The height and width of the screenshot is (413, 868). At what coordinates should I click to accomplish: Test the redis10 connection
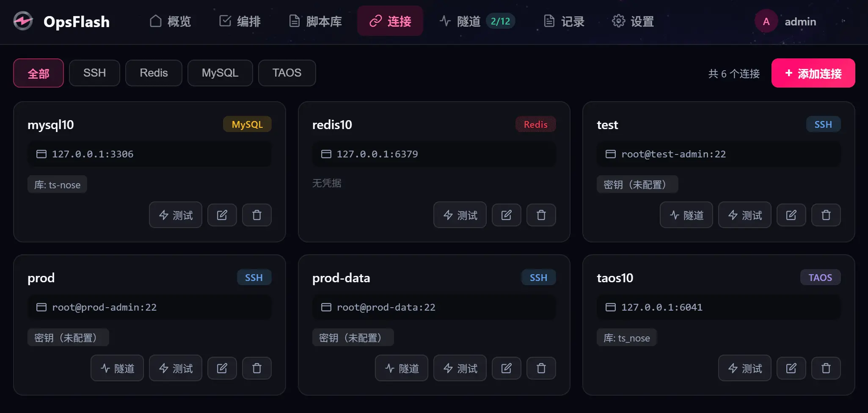[460, 215]
